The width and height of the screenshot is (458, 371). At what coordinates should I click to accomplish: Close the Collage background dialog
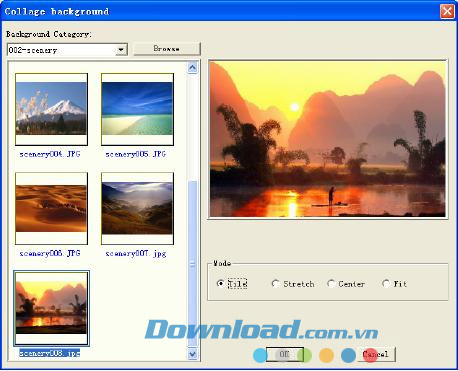[x=447, y=11]
